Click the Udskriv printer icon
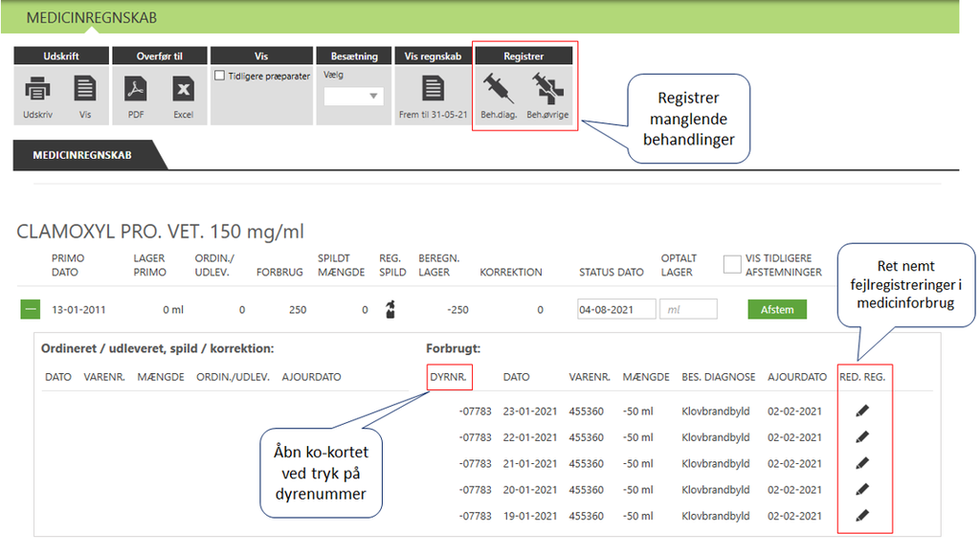Screen dimensions: 980x555 (x=37, y=91)
